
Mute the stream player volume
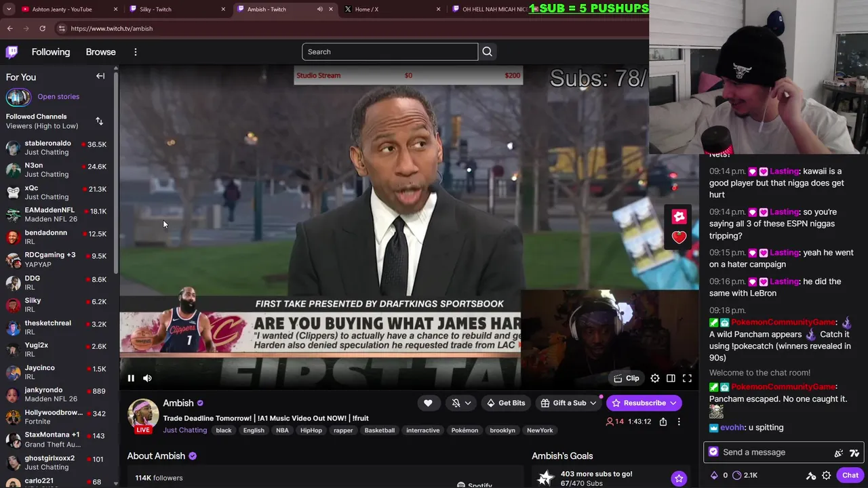pos(147,378)
